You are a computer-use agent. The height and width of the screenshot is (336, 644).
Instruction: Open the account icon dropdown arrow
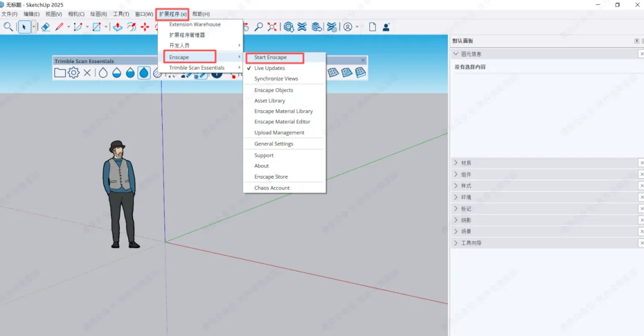357,27
